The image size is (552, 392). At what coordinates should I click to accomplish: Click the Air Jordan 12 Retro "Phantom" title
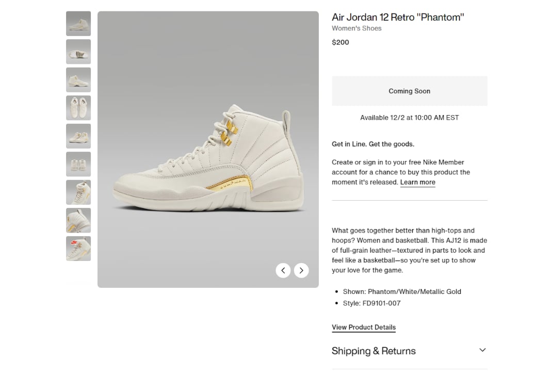point(398,17)
